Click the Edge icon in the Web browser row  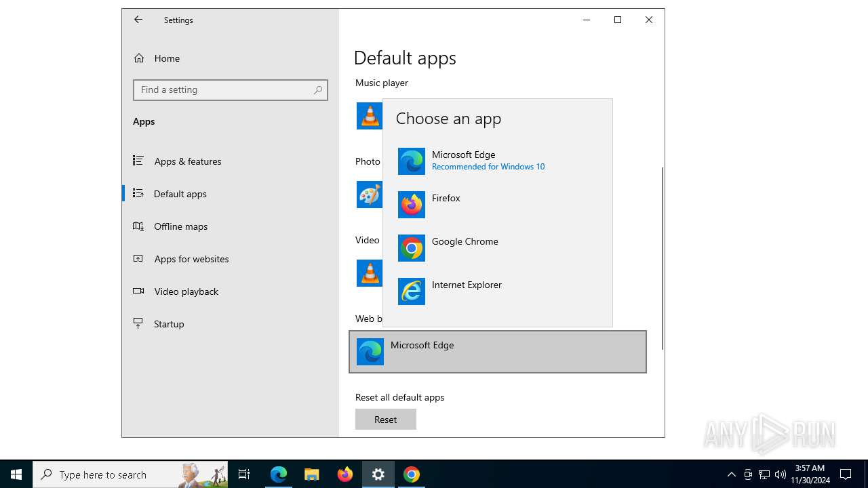(x=370, y=352)
